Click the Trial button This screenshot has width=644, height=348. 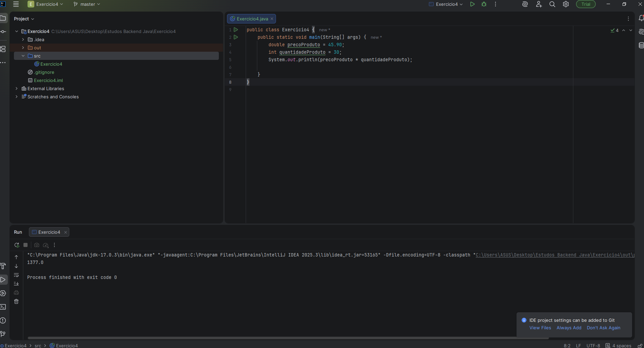coord(586,4)
